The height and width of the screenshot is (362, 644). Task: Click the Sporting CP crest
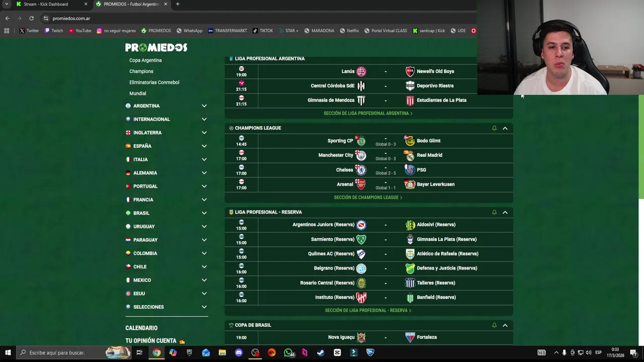[x=361, y=141]
